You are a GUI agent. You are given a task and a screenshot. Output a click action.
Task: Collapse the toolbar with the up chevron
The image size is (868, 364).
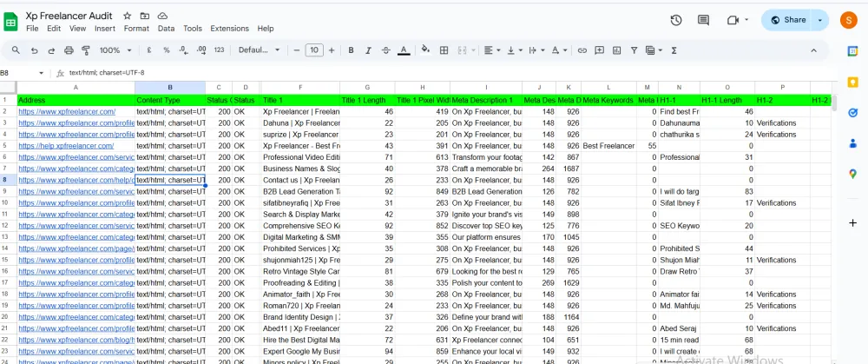(814, 50)
